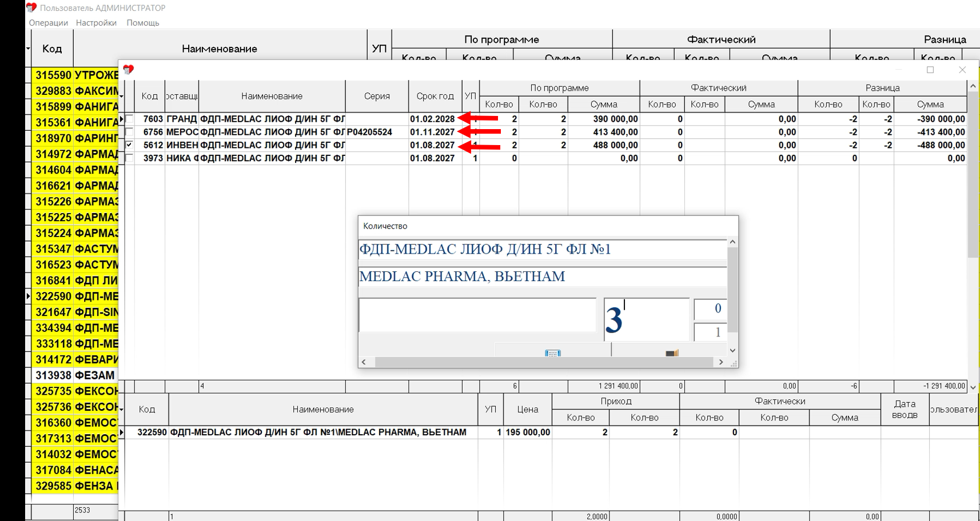
Task: Open the batch table column selector arrow
Action: coord(121,96)
